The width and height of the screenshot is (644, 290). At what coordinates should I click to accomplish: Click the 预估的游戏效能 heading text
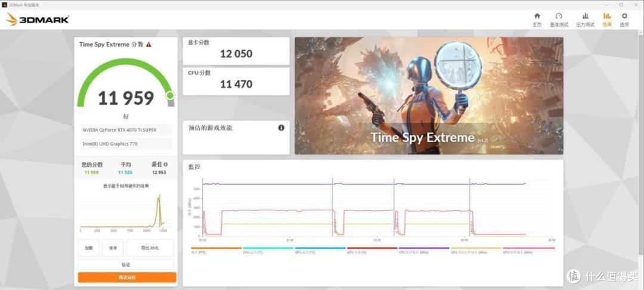coord(210,128)
